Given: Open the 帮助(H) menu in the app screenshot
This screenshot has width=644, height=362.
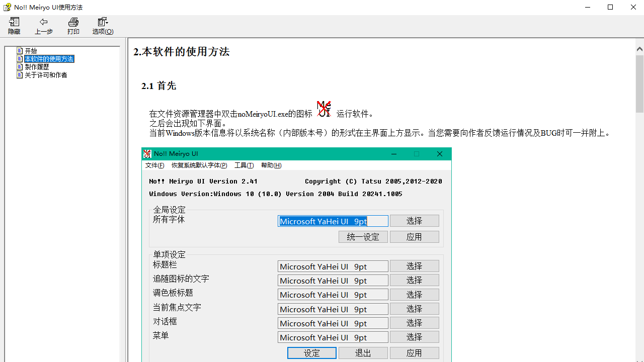Looking at the screenshot, I should [x=271, y=165].
